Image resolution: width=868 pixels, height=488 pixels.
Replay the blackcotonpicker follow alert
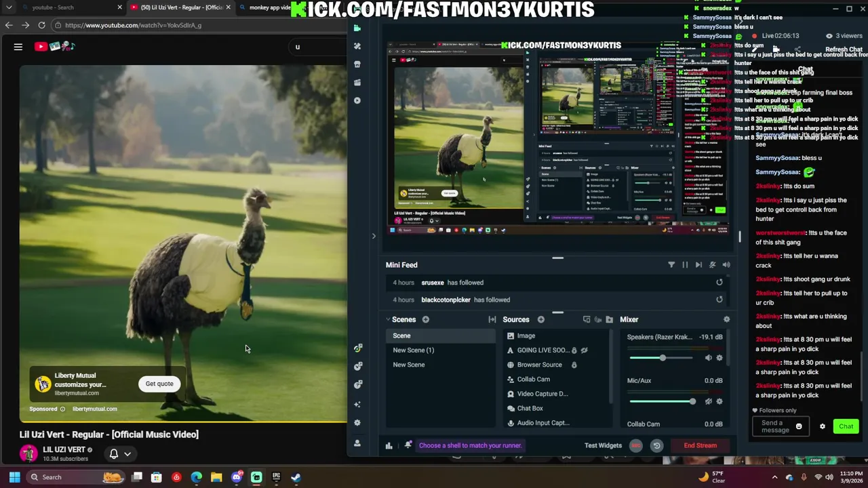click(x=719, y=300)
